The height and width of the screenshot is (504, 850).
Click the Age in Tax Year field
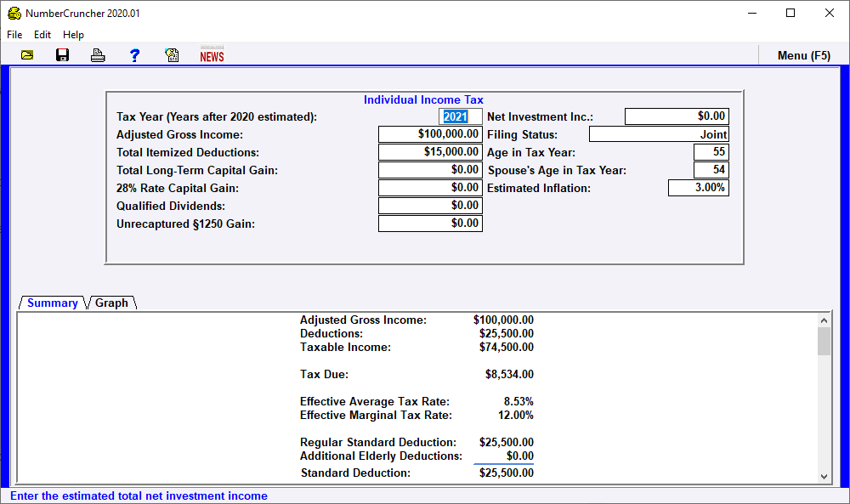pyautogui.click(x=711, y=152)
